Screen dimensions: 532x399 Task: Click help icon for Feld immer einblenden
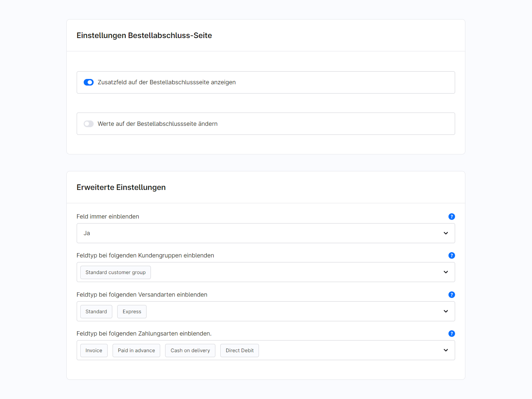[451, 216]
